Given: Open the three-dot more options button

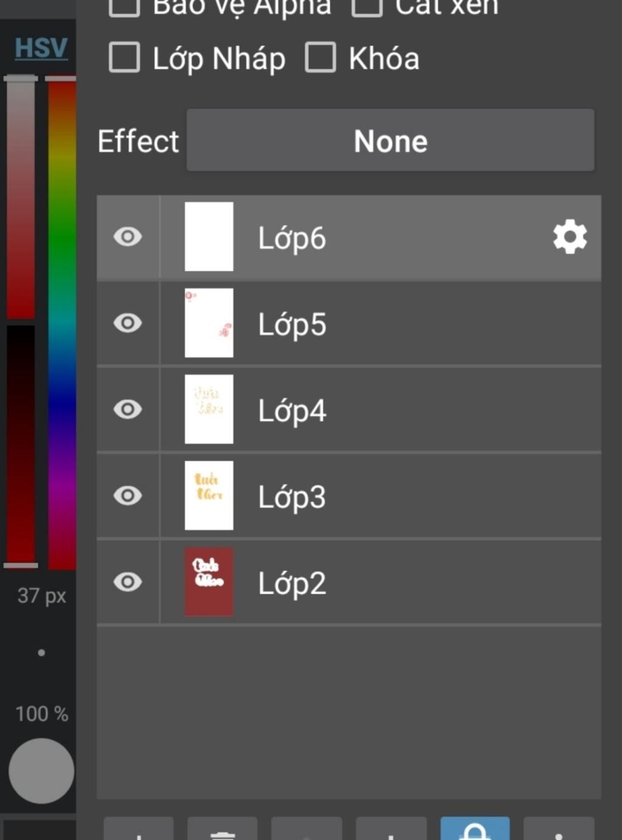Looking at the screenshot, I should (559, 829).
